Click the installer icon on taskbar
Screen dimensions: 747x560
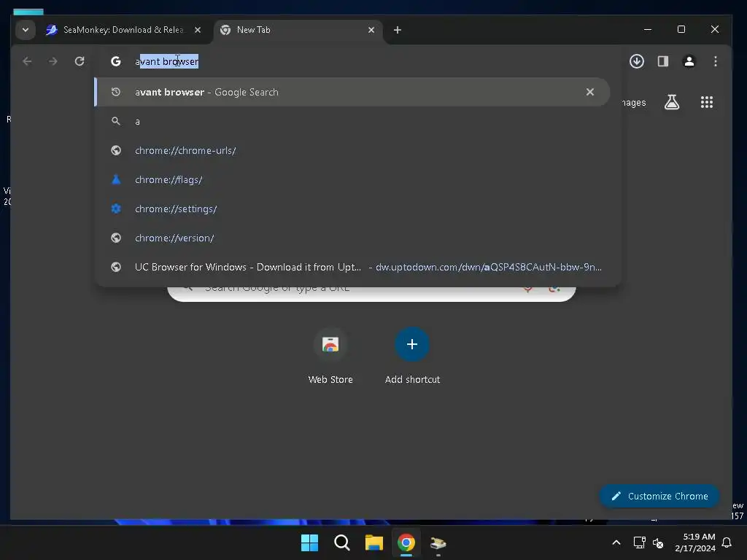click(x=438, y=542)
